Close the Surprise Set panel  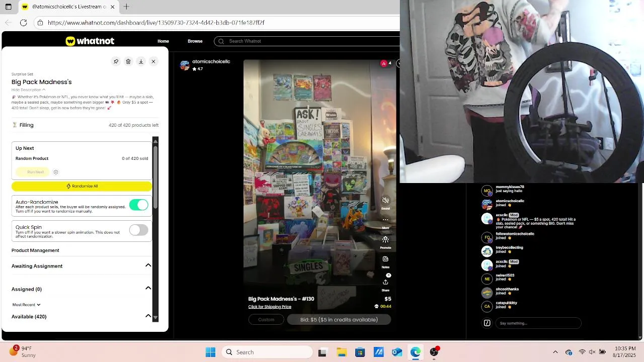153,61
